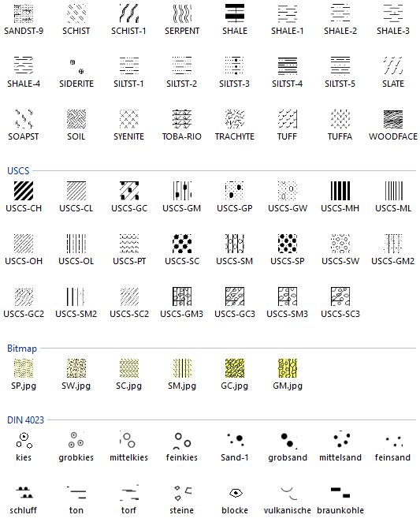Choose the USCS-CL pattern
The image size is (420, 522).
coord(76,191)
